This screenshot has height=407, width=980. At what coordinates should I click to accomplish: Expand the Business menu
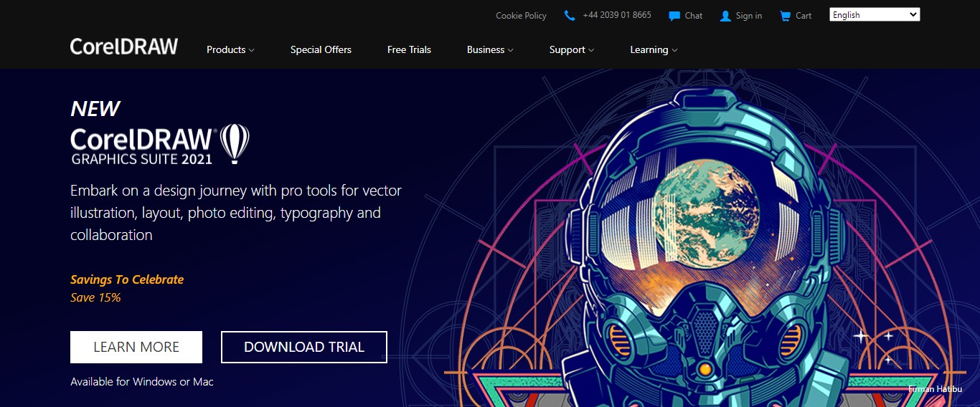click(490, 49)
